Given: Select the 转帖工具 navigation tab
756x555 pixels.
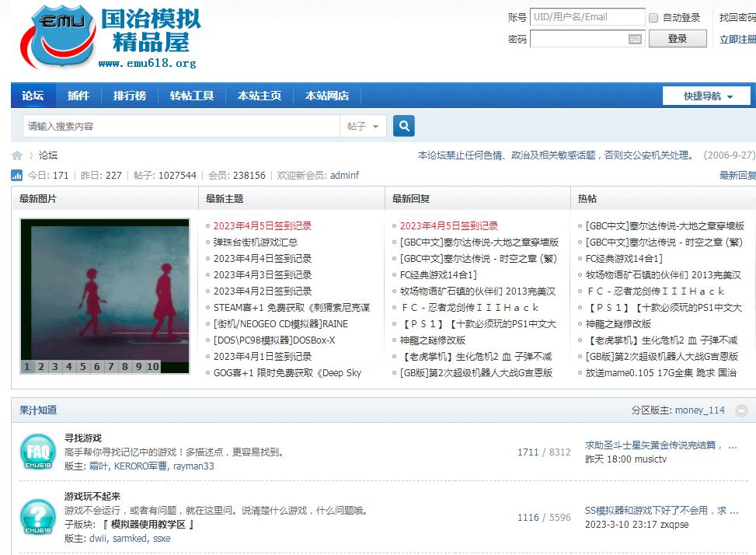Looking at the screenshot, I should click(x=192, y=96).
